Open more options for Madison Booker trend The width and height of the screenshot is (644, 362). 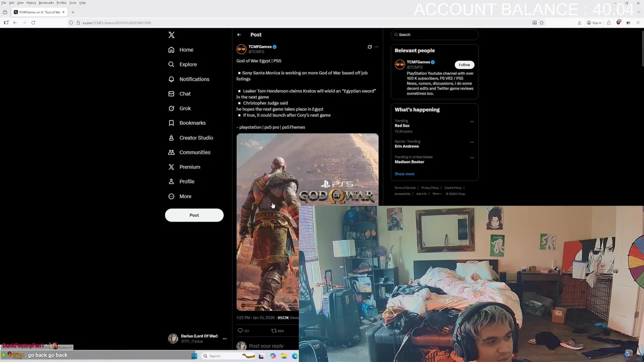[471, 158]
